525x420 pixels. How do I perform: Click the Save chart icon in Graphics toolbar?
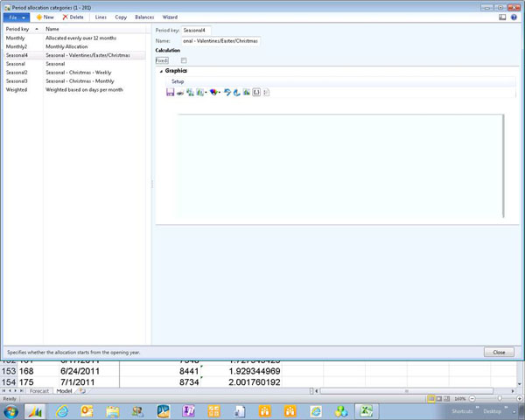click(x=170, y=93)
